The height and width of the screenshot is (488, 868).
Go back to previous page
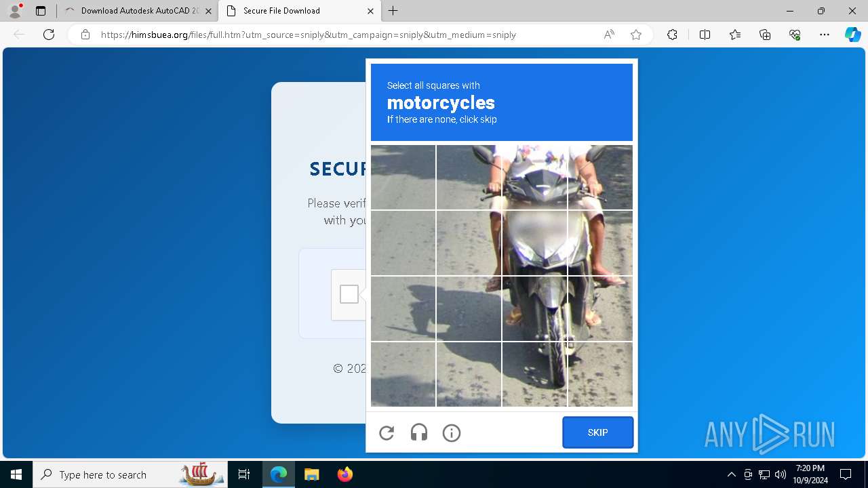tap(19, 35)
